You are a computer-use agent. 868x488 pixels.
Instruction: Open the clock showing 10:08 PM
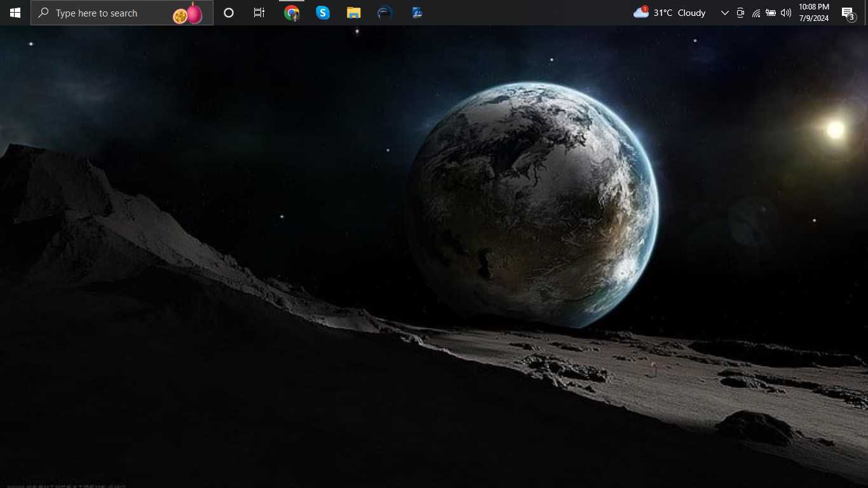pyautogui.click(x=814, y=13)
